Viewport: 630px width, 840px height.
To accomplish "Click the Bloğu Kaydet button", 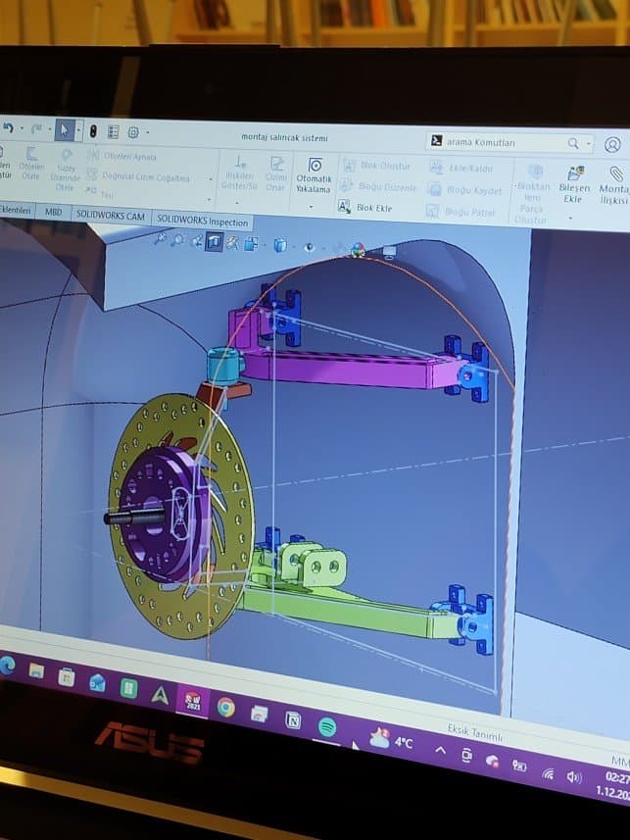I will pyautogui.click(x=465, y=189).
